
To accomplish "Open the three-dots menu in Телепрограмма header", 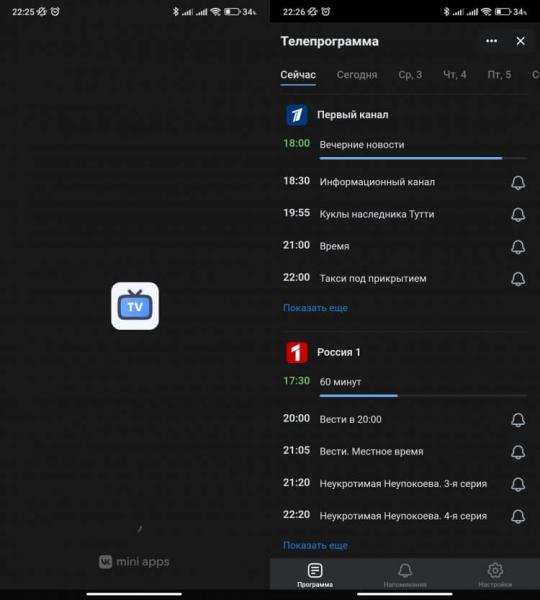I will (x=491, y=41).
